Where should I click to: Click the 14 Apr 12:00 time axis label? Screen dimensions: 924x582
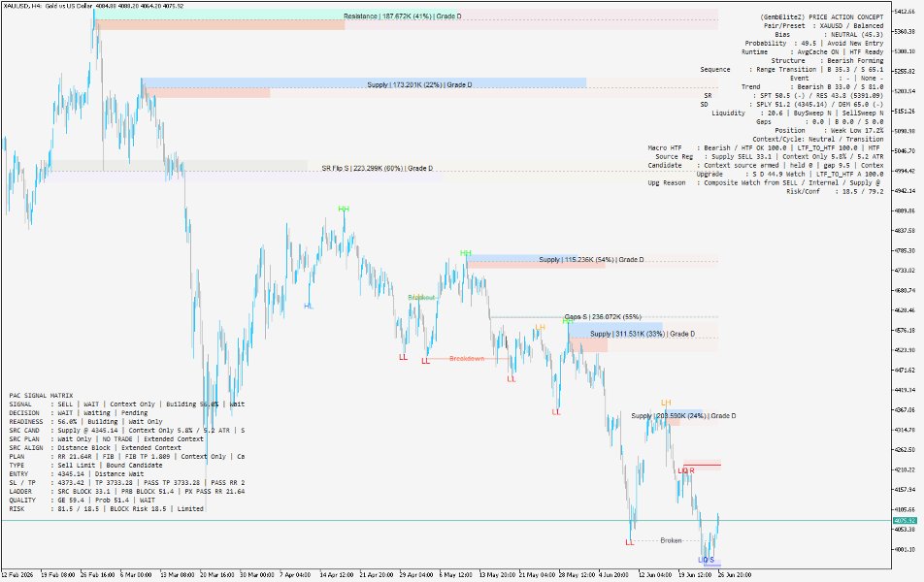337,575
